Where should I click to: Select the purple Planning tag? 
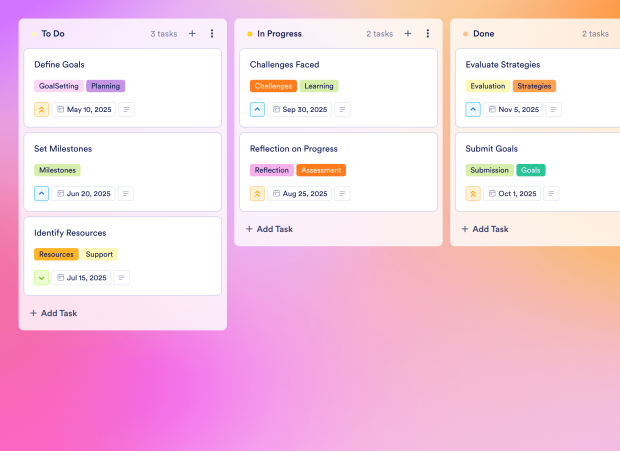[106, 86]
